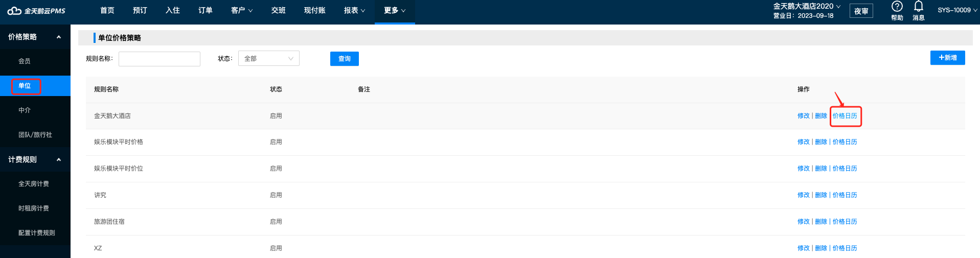Click the 金天鹅云PMS logo
Screen dimensions: 980x258
[x=36, y=11]
